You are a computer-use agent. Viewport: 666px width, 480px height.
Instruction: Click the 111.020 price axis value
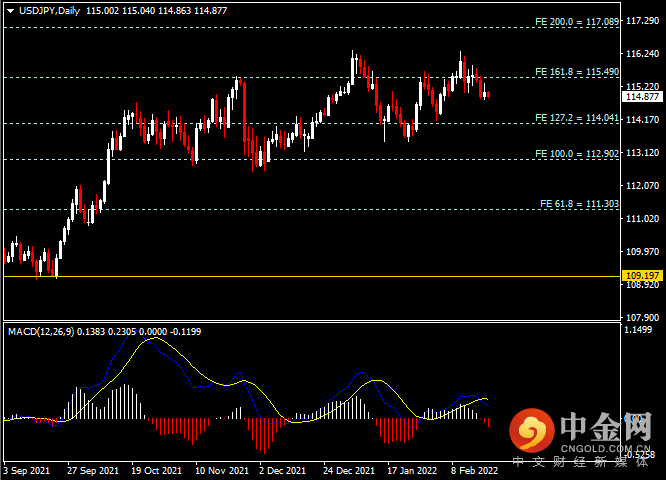pyautogui.click(x=643, y=218)
